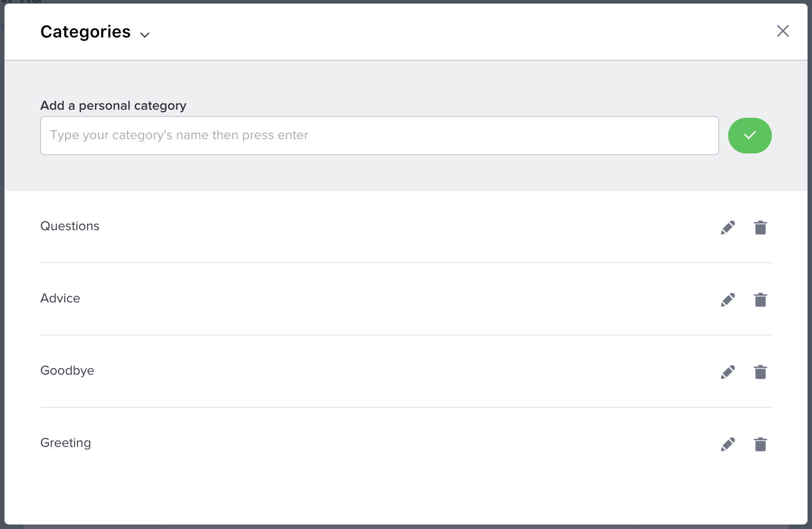Click the Goodbye category label
Viewport: 812px width, 529px height.
point(67,371)
